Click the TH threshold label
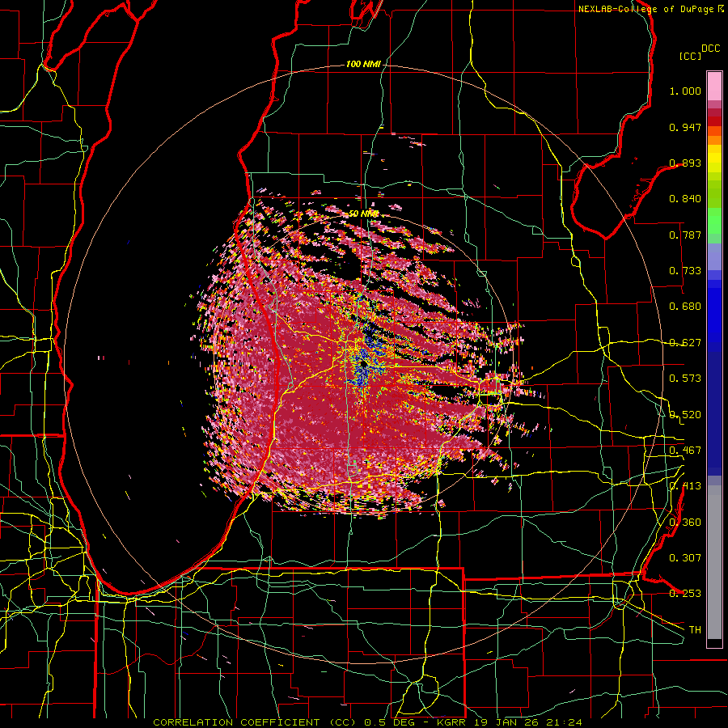This screenshot has width=728, height=728. [x=695, y=629]
